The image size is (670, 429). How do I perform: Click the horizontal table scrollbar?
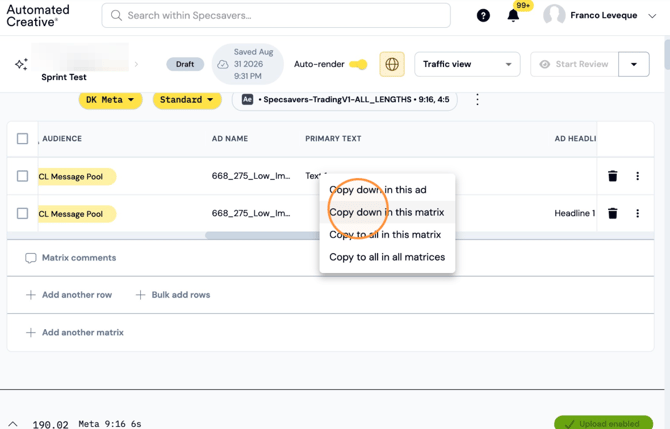click(x=262, y=235)
